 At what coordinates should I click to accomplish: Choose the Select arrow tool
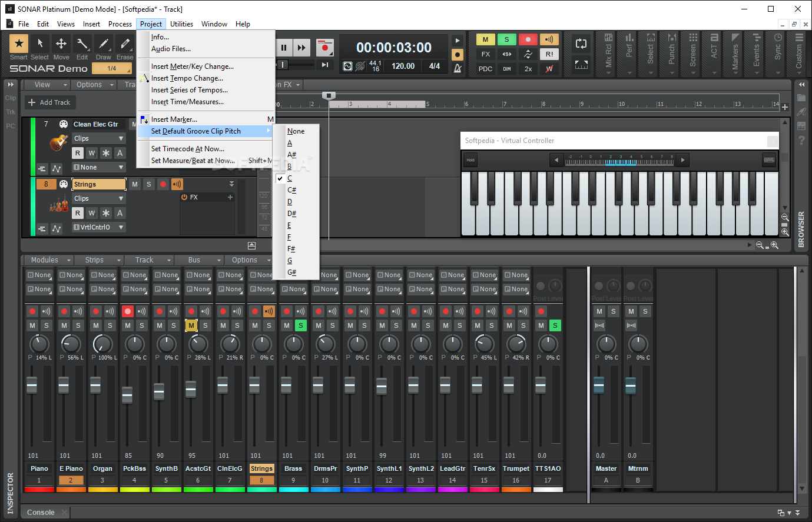click(40, 44)
